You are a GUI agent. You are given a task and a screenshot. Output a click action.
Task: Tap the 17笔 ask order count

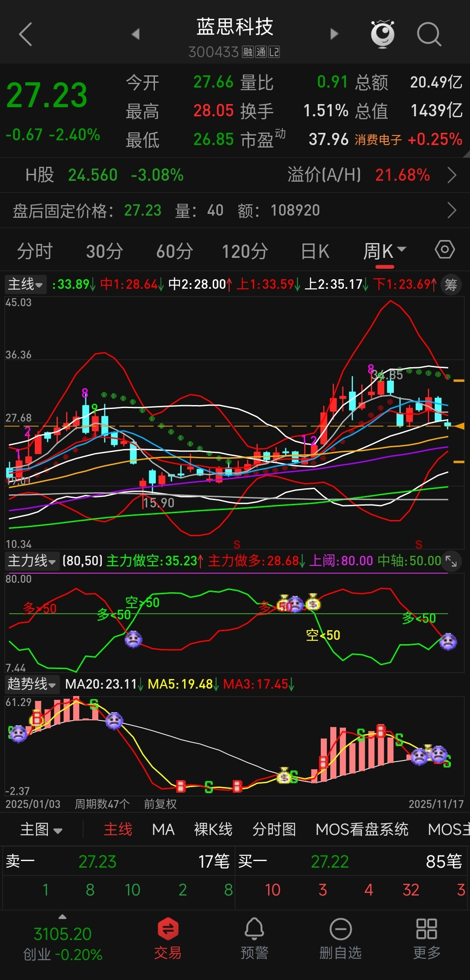click(214, 862)
